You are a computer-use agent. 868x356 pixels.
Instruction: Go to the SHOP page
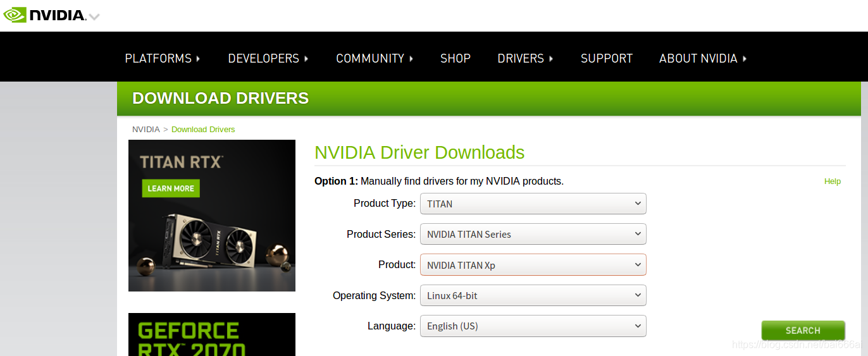456,58
